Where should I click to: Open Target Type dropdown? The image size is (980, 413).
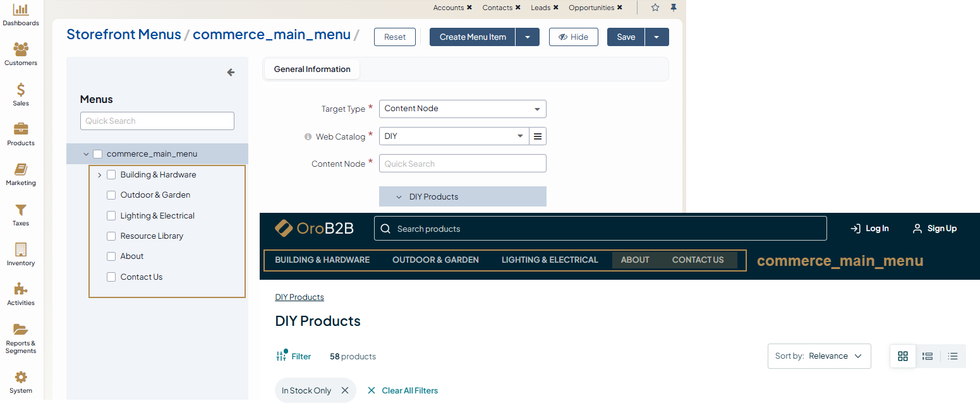(x=463, y=109)
